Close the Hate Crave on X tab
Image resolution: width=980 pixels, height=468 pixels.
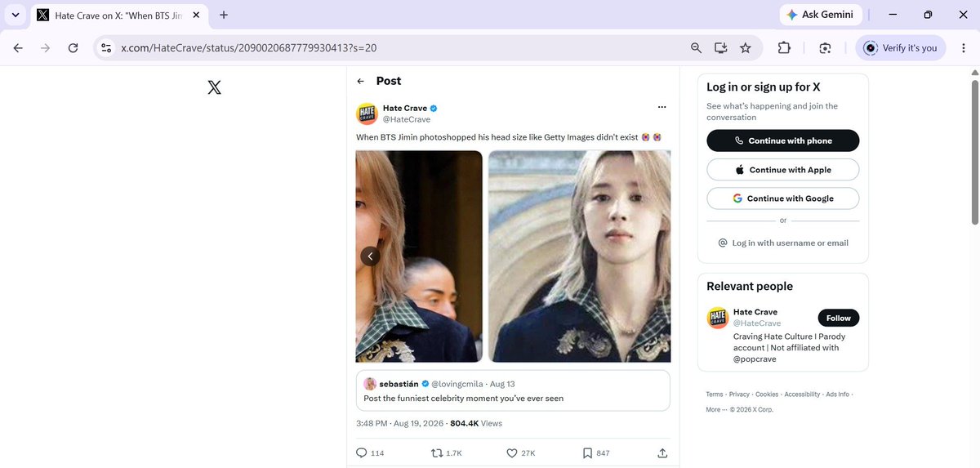coord(196,15)
